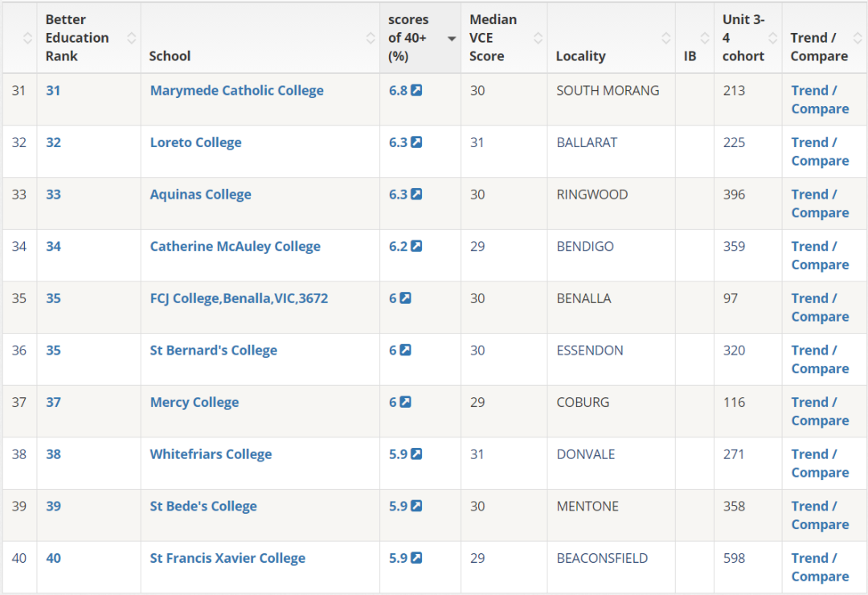
Task: Open Catherine McAuley College link
Action: (x=235, y=247)
